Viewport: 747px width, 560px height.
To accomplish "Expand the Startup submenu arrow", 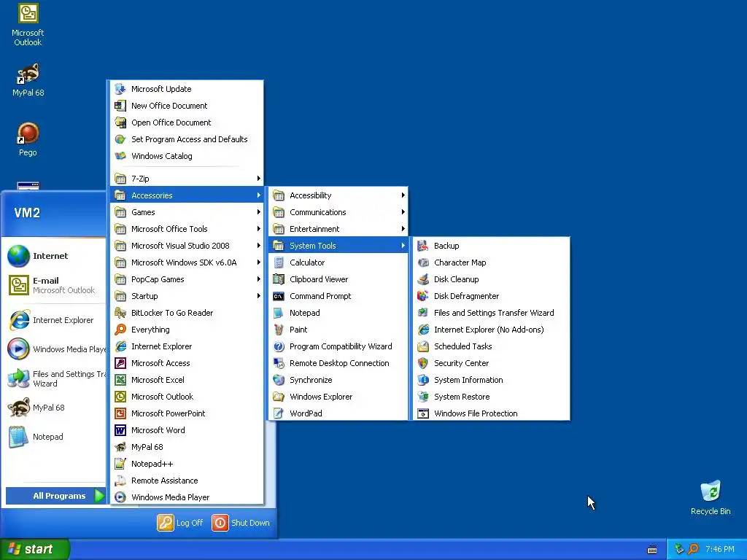I will (x=259, y=296).
